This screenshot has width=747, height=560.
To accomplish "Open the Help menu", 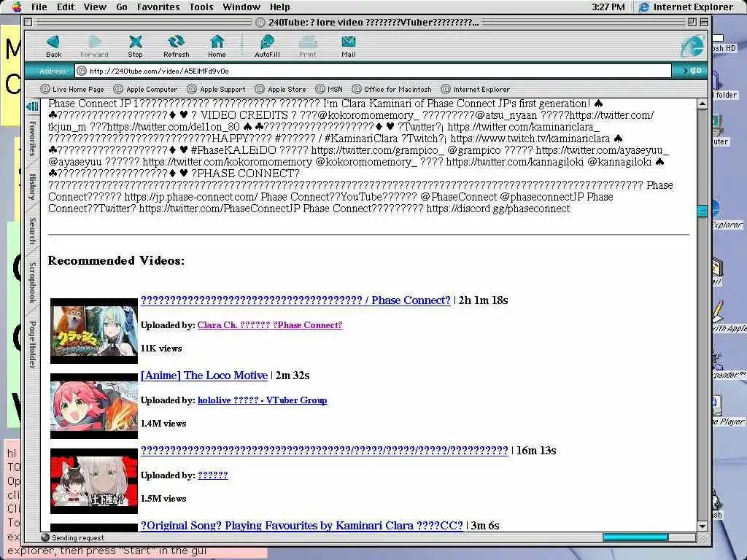I will click(x=279, y=7).
